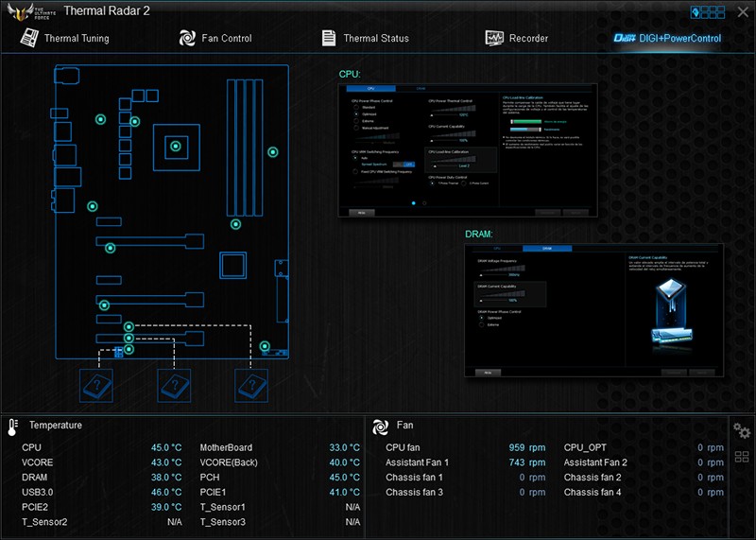Select the sensor dot near the audio ports
The width and height of the screenshot is (756, 540).
92,206
